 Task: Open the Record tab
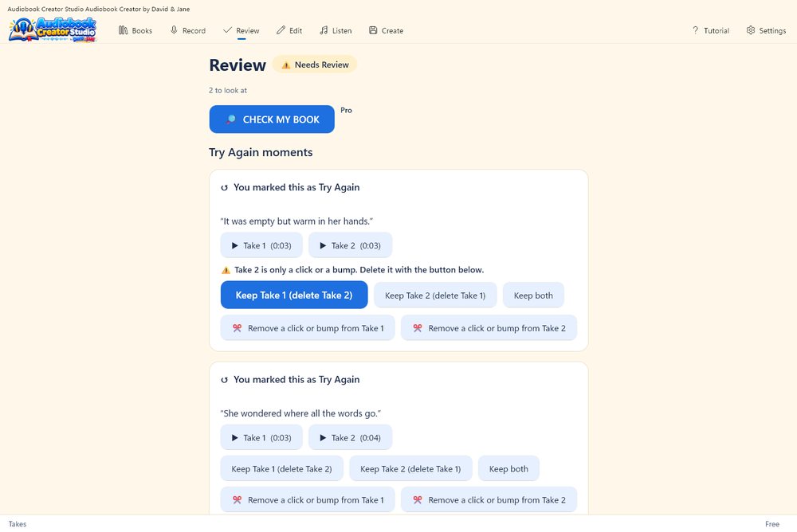(x=187, y=30)
